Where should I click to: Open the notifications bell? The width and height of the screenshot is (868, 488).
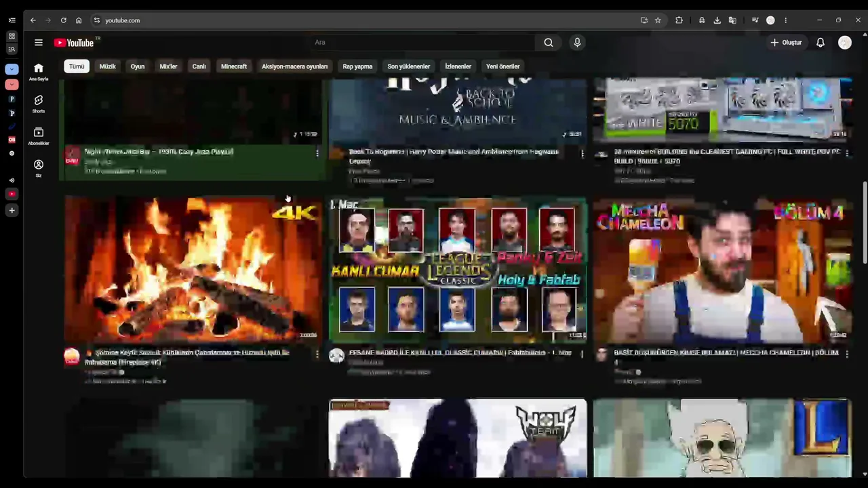821,43
